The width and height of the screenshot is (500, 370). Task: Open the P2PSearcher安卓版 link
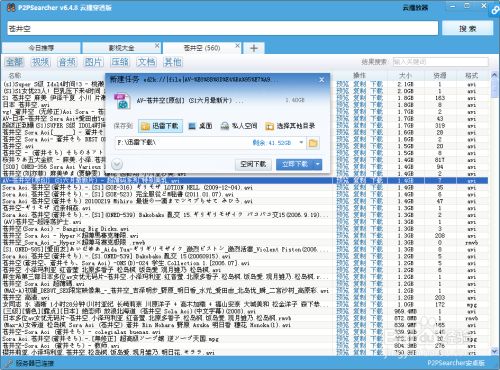pyautogui.click(x=456, y=363)
